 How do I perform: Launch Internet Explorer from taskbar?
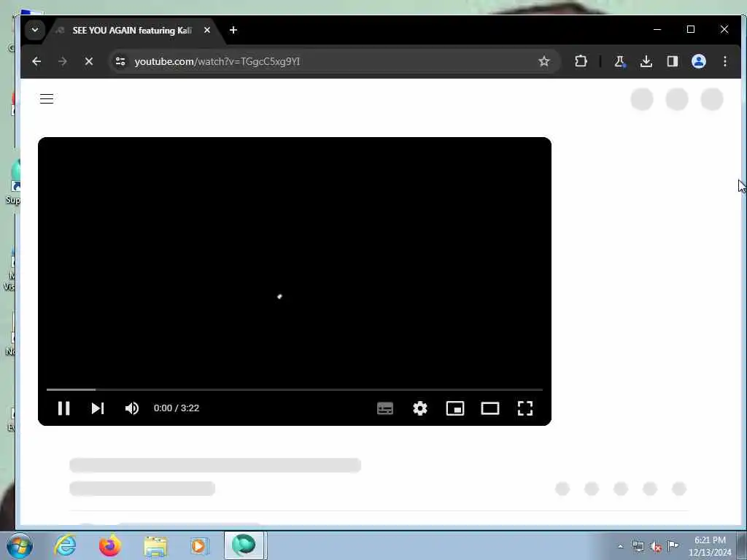[65, 545]
